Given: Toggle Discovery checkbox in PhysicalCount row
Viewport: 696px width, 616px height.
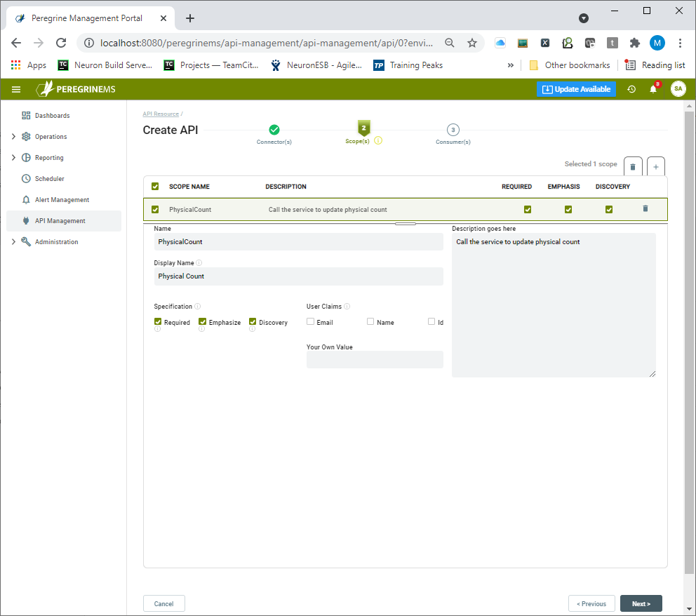Looking at the screenshot, I should (609, 210).
